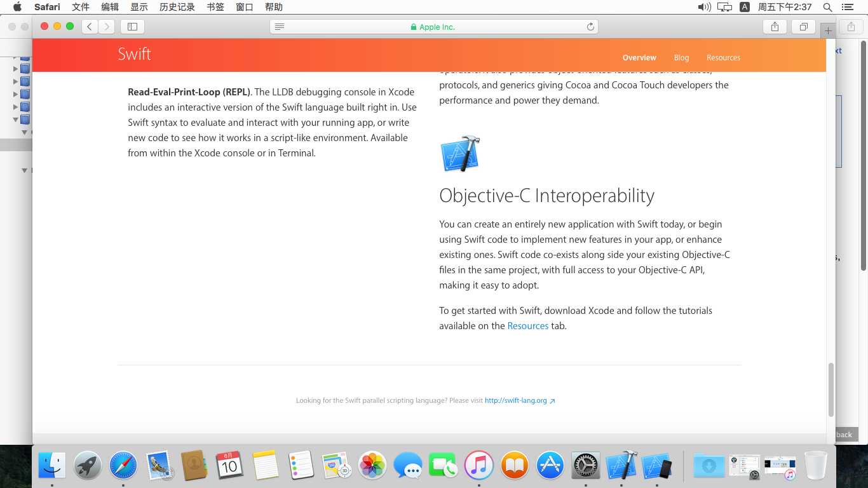Click the Apple Inc. address bar
The image size is (868, 488).
point(433,27)
